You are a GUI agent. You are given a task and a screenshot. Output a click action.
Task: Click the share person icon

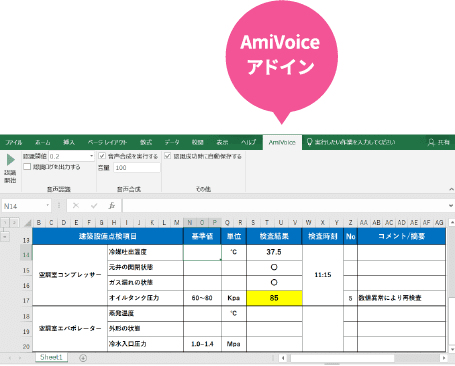pyautogui.click(x=431, y=143)
